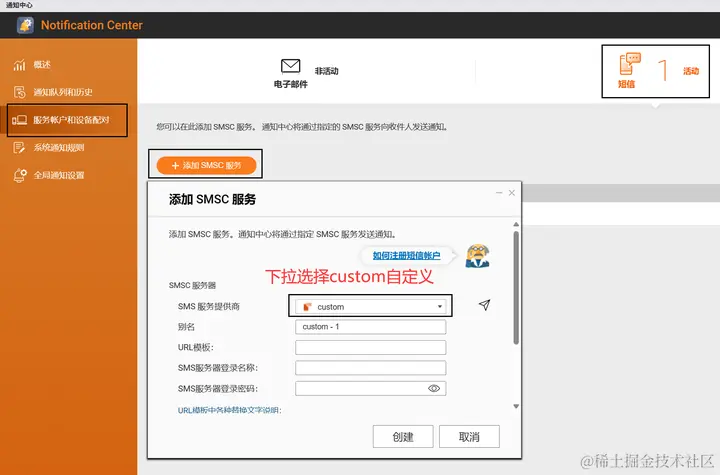This screenshot has height=475, width=720.
Task: Click the SMS服务器登录密码 input field
Action: click(371, 389)
